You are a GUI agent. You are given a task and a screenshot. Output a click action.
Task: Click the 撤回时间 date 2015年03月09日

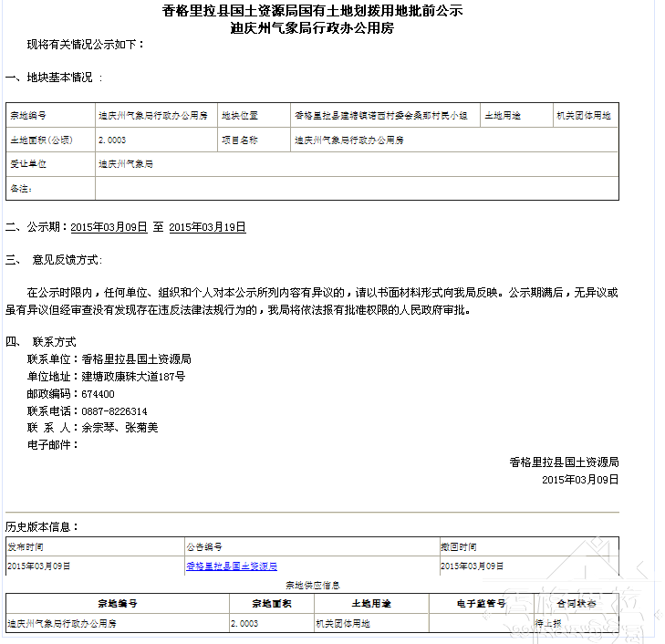pos(472,566)
